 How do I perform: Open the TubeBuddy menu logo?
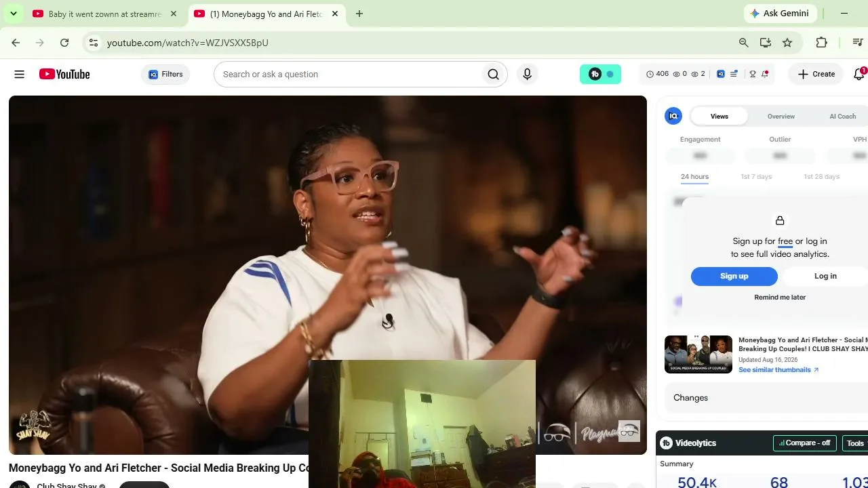click(x=595, y=75)
